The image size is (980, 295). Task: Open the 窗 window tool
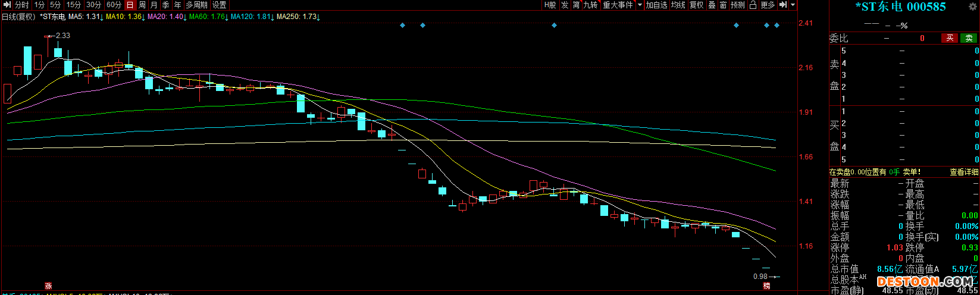tap(723, 5)
